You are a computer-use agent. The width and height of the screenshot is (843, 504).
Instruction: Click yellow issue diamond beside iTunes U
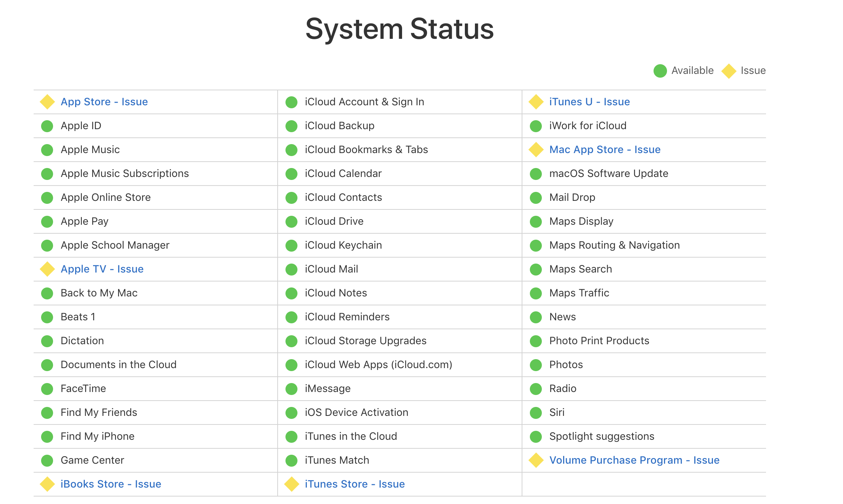[536, 102]
